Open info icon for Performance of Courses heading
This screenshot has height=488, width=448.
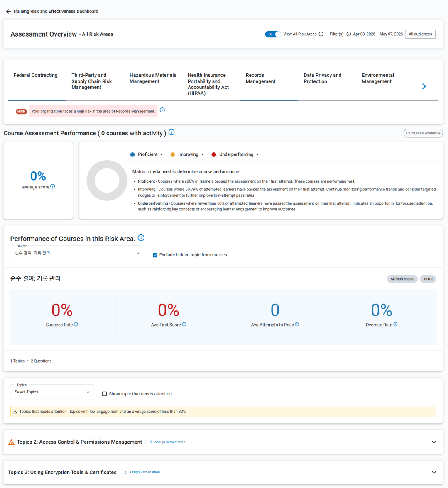[141, 238]
